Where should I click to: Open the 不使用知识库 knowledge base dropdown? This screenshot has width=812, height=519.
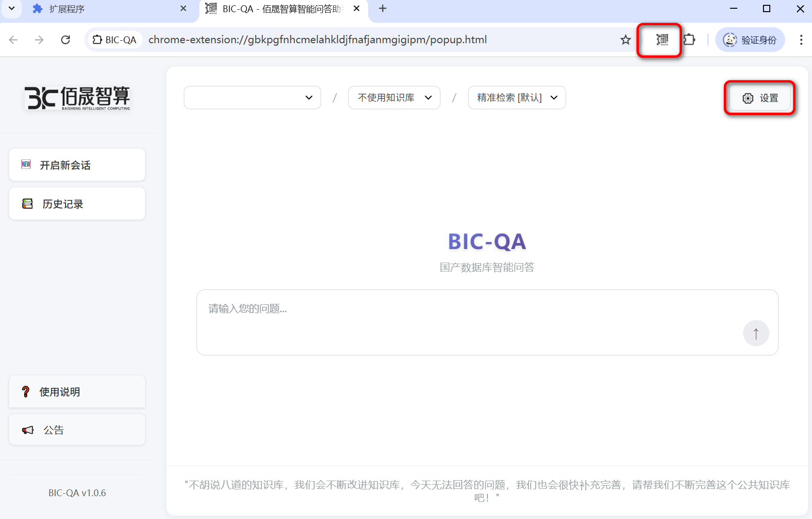(x=394, y=98)
